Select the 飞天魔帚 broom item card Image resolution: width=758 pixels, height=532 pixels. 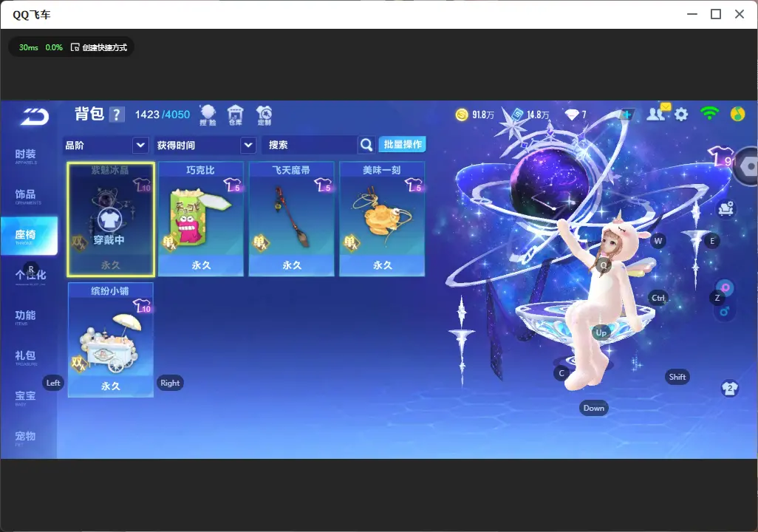[292, 219]
